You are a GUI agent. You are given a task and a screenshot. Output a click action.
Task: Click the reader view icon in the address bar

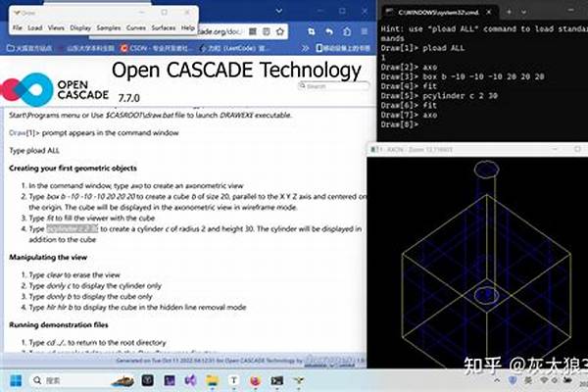(x=267, y=32)
